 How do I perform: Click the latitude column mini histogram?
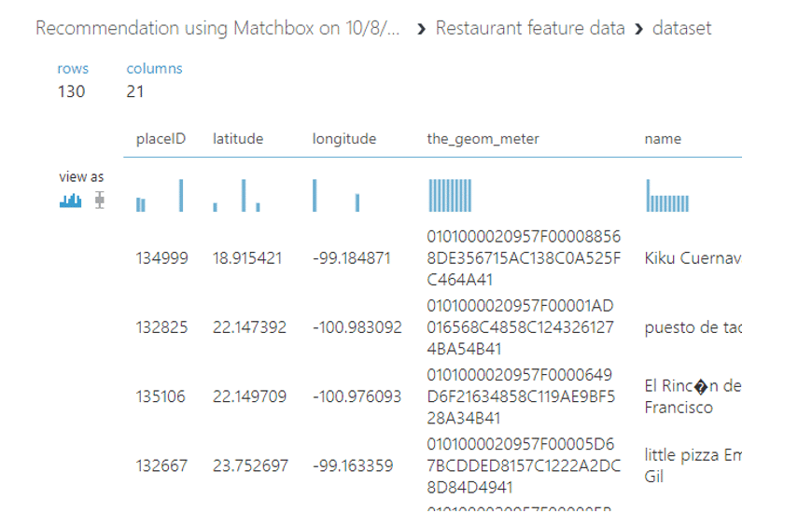(237, 196)
